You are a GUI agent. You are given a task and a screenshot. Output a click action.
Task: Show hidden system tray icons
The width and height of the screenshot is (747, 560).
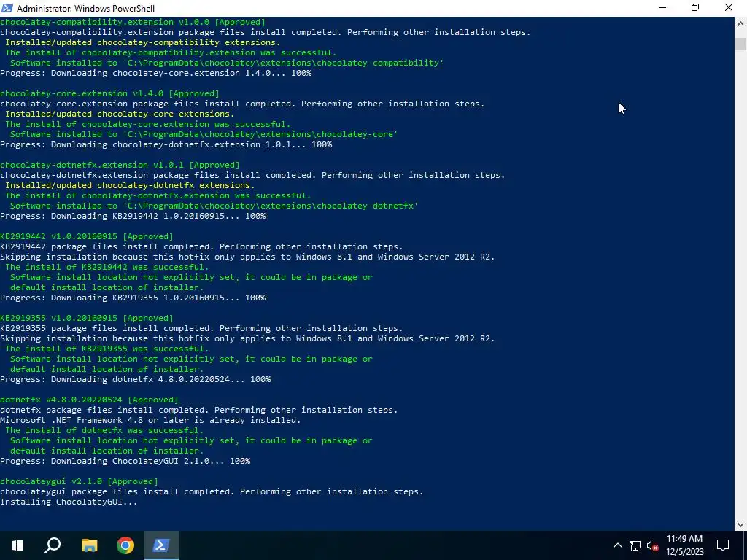tap(617, 545)
